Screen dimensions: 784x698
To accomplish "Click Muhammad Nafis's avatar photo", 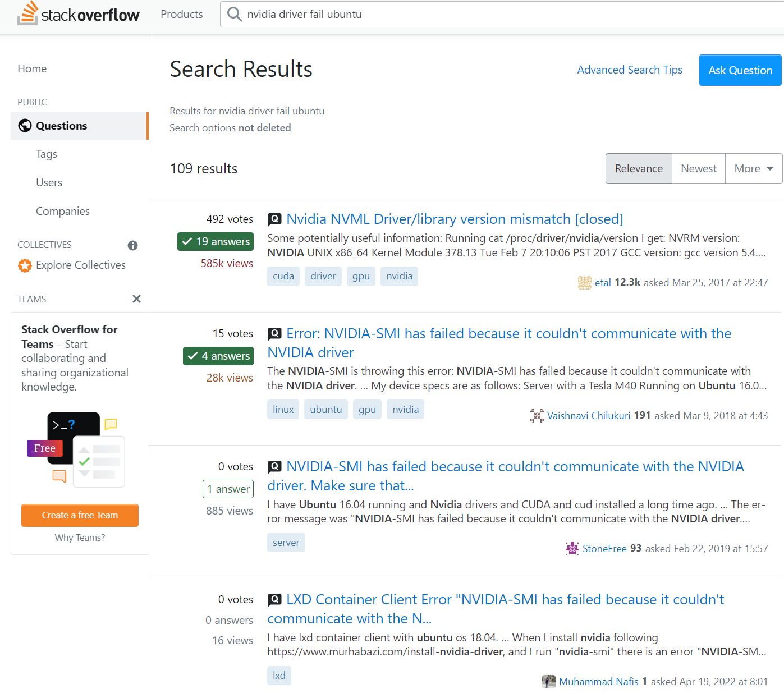I will click(549, 682).
